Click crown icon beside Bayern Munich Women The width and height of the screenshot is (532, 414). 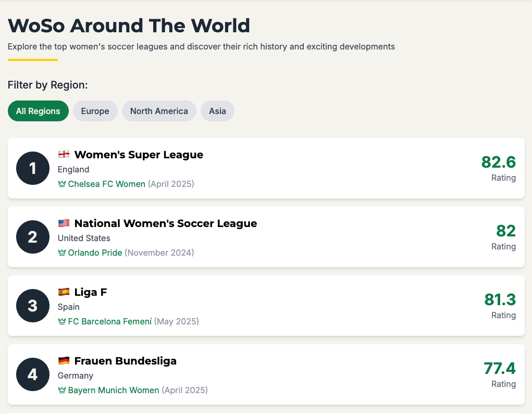(x=62, y=390)
